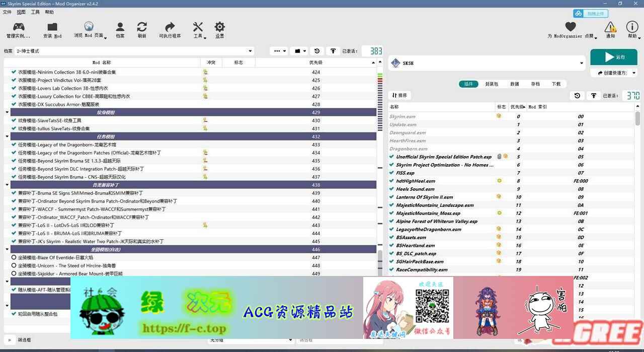Open the 档案 profiles icon
This screenshot has height=352, width=644.
[x=120, y=27]
